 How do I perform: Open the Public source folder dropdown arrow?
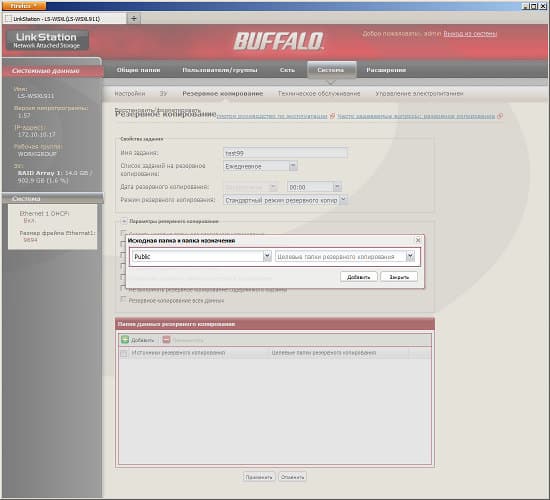(x=267, y=256)
